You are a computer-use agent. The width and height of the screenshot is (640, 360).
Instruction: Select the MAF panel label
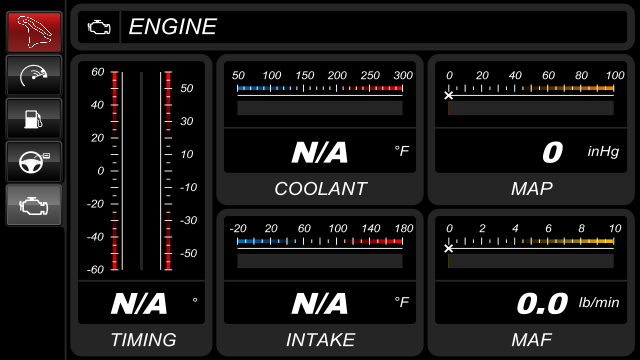pyautogui.click(x=532, y=340)
